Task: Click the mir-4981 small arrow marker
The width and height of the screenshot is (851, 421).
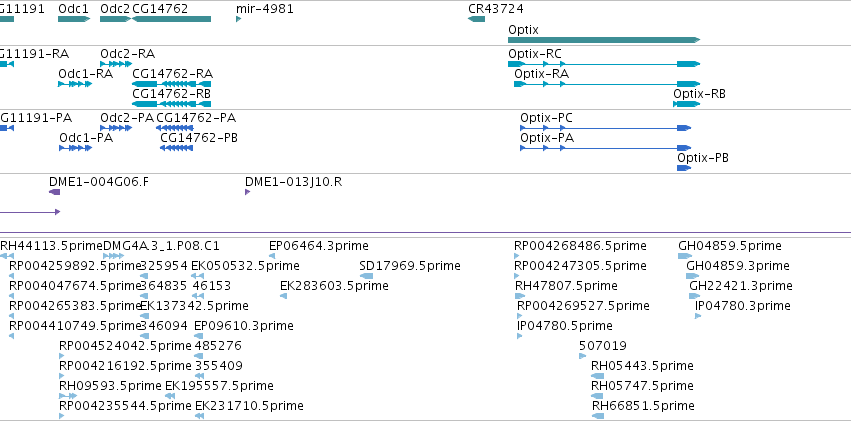Action: 238,19
